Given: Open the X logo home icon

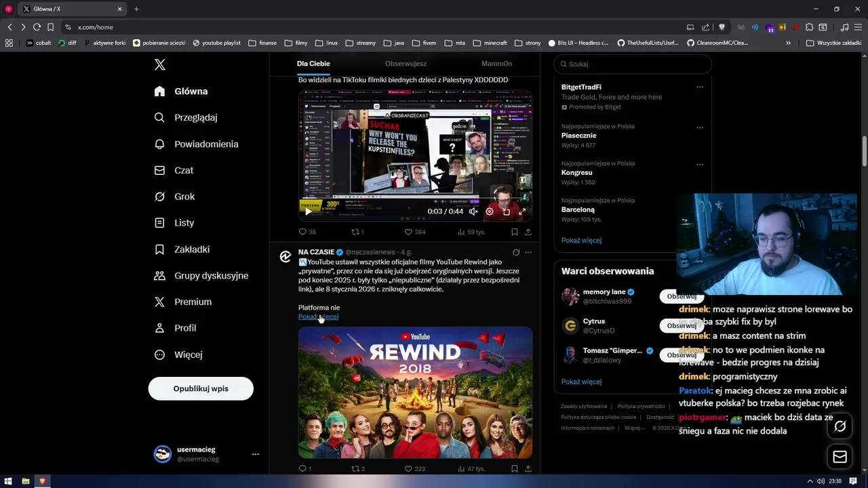Looking at the screenshot, I should coord(160,65).
